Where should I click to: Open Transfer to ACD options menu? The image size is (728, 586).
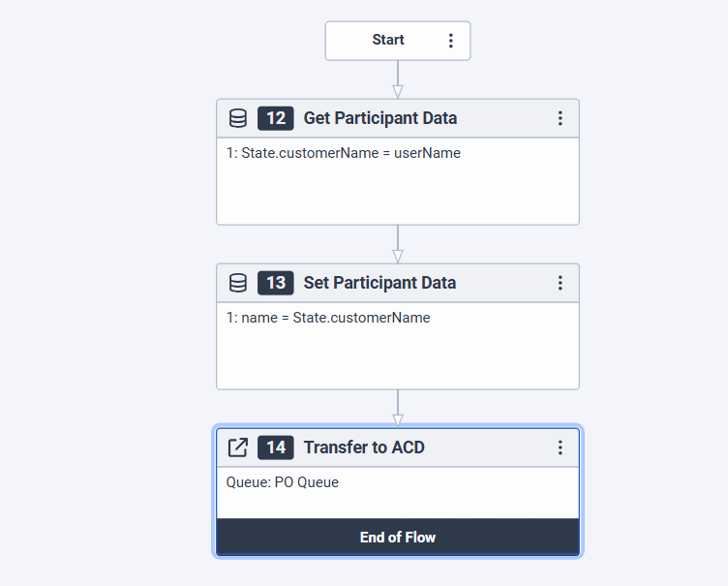coord(560,447)
